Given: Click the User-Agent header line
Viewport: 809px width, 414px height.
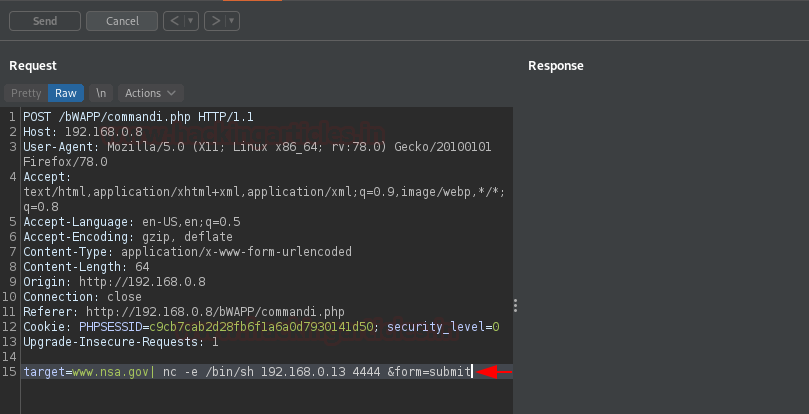Looking at the screenshot, I should pos(257,147).
